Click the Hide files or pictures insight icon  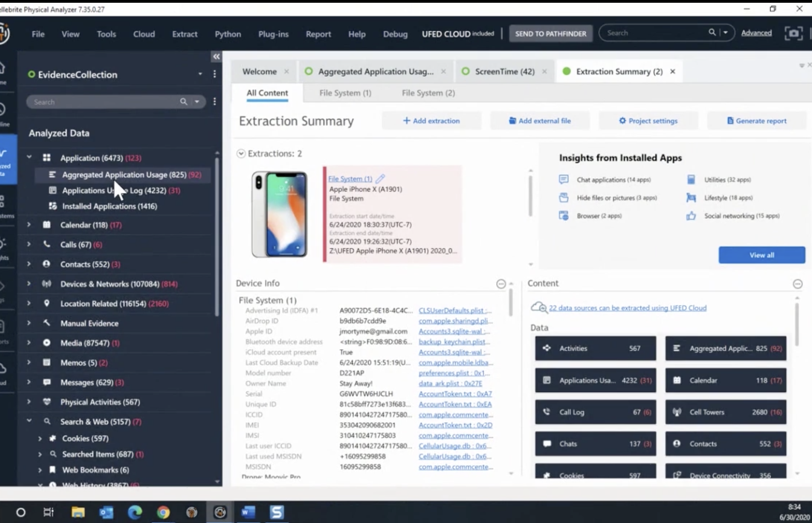coord(564,198)
